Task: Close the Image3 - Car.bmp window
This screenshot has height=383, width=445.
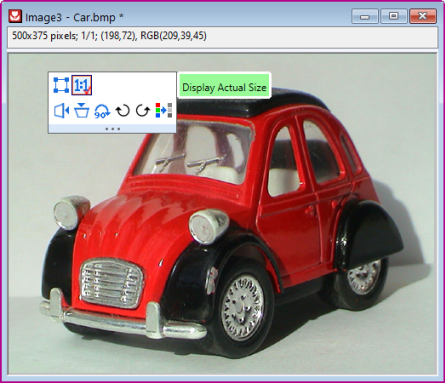Action: coord(423,16)
